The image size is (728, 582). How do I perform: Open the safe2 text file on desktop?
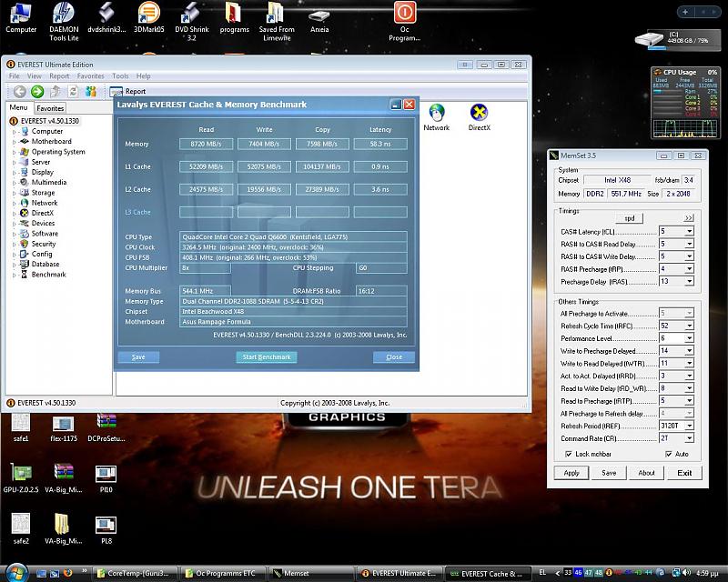coord(21,529)
